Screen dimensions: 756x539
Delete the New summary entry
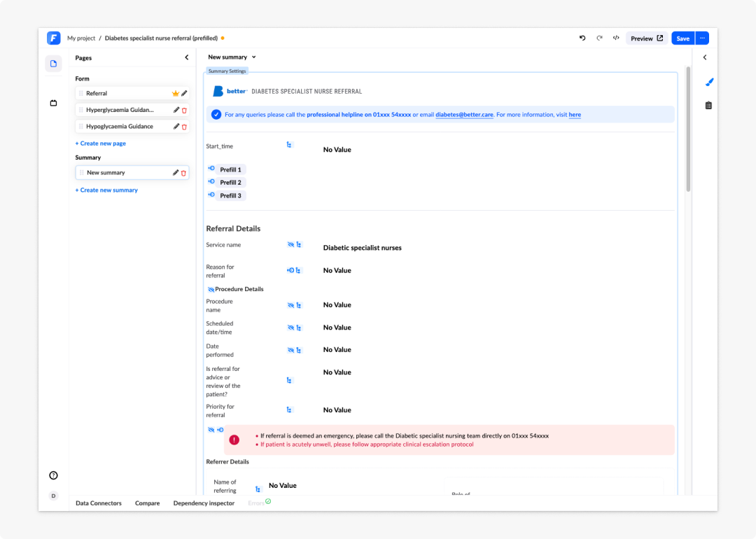point(183,173)
